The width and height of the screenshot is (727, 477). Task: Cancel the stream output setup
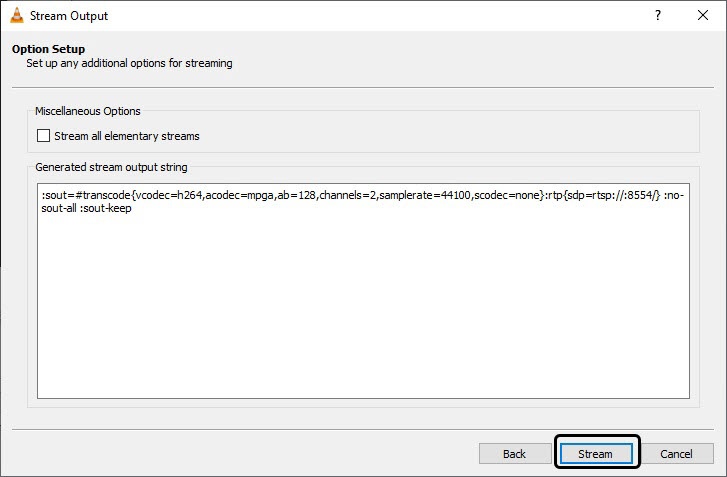[676, 454]
